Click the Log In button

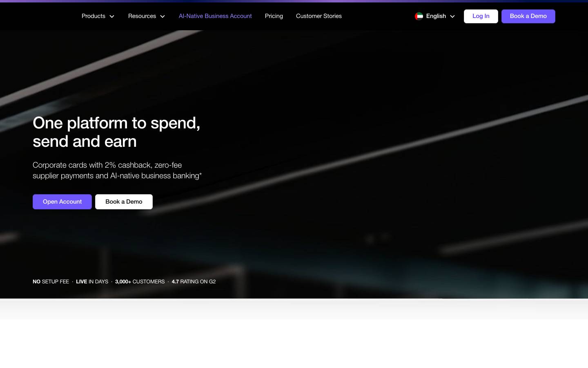(481, 16)
